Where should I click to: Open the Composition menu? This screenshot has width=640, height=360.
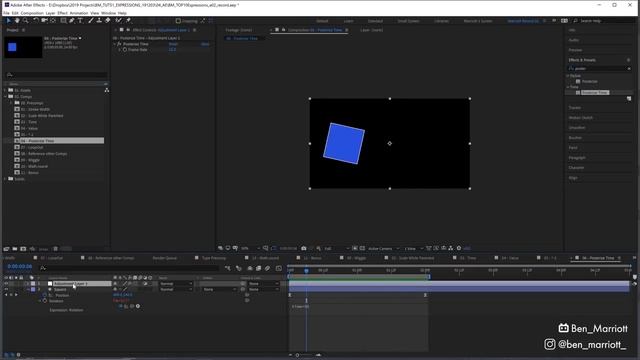point(32,13)
